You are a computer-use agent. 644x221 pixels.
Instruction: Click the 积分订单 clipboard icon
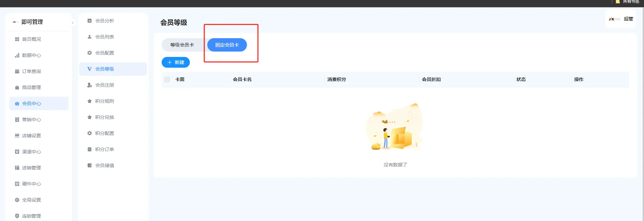tap(90, 149)
